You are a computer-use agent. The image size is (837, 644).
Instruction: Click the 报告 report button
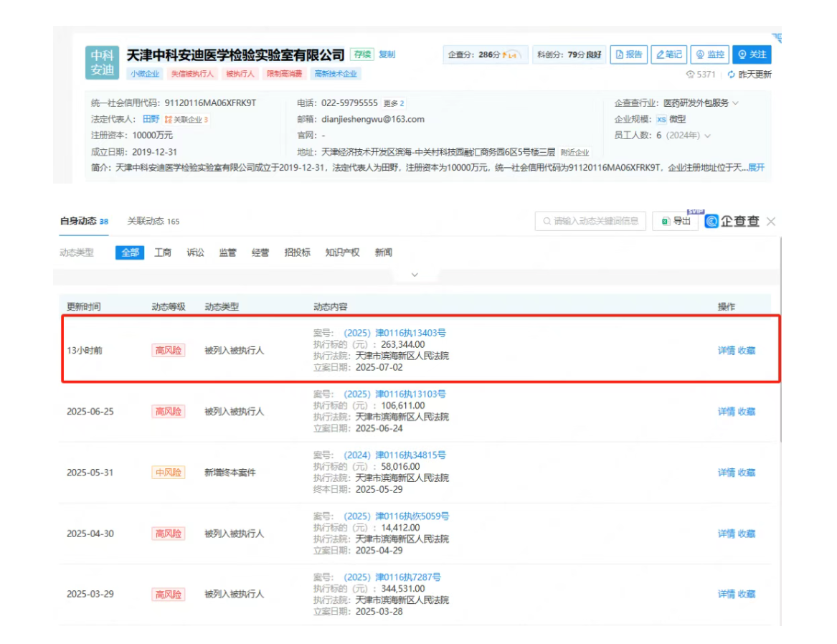coord(629,55)
